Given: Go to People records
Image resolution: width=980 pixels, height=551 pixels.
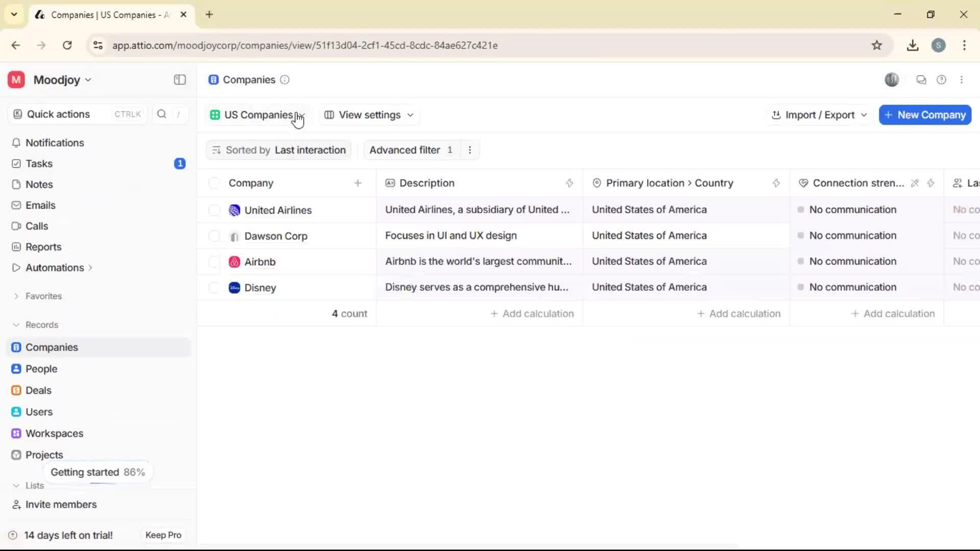Looking at the screenshot, I should coord(41,369).
